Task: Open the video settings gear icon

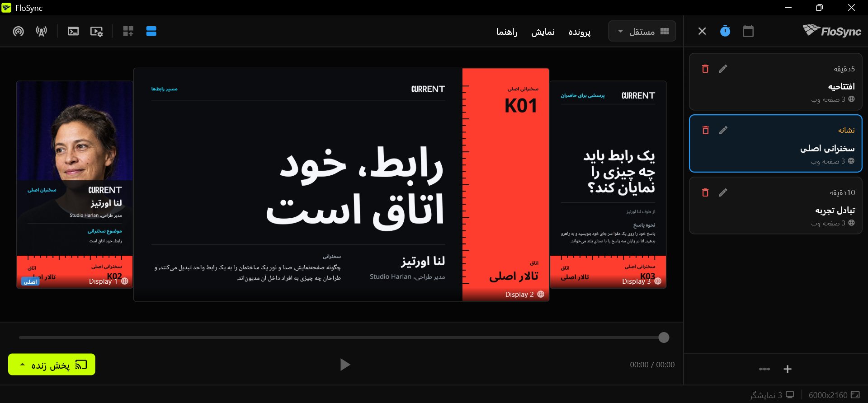Action: point(96,31)
